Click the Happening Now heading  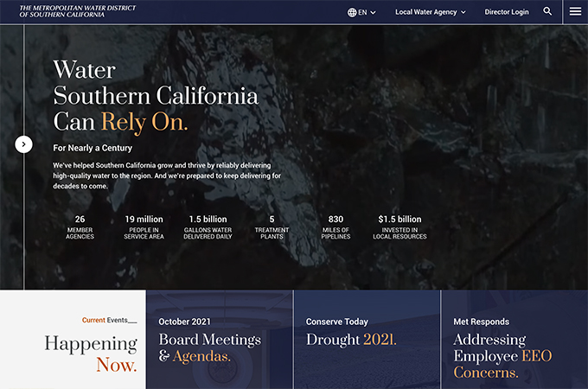pos(91,354)
